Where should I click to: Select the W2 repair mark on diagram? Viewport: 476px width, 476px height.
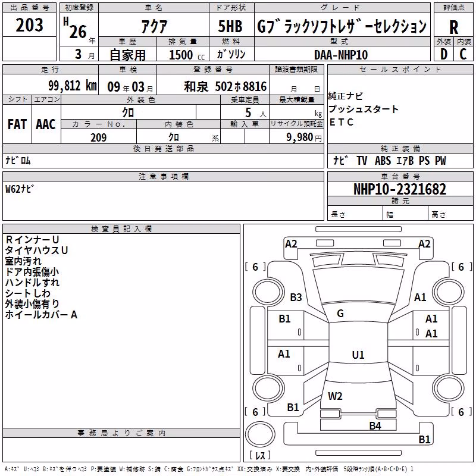click(335, 396)
